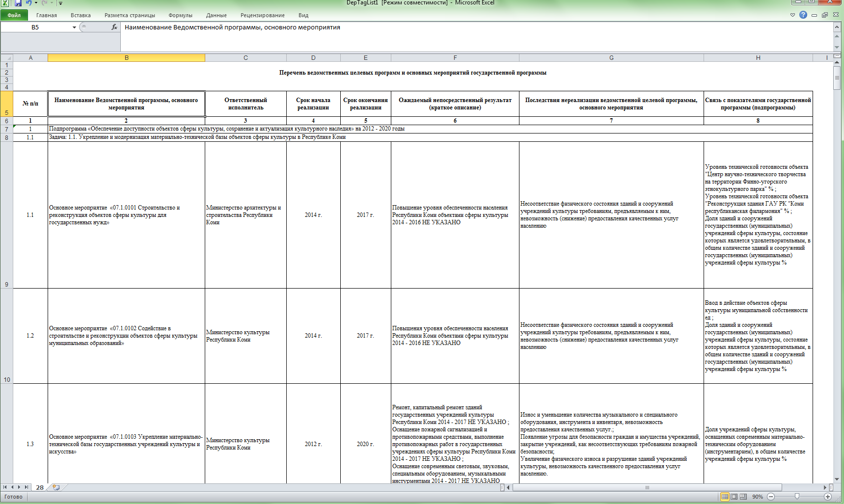
Task: Click the Insert Function fx button
Action: point(114,27)
